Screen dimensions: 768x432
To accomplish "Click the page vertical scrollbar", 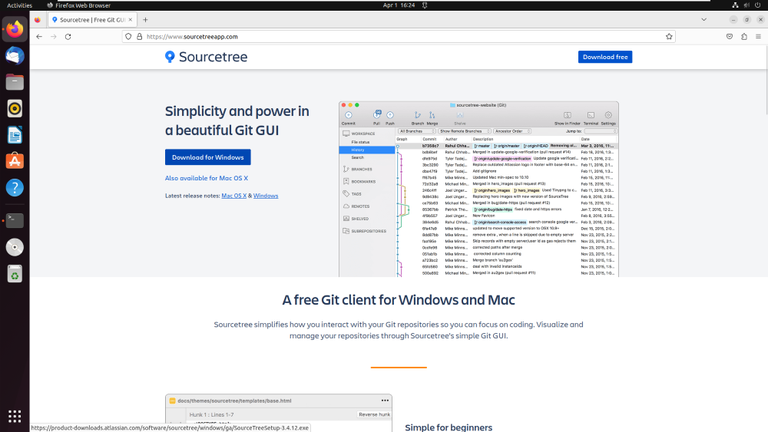I will tap(766, 81).
